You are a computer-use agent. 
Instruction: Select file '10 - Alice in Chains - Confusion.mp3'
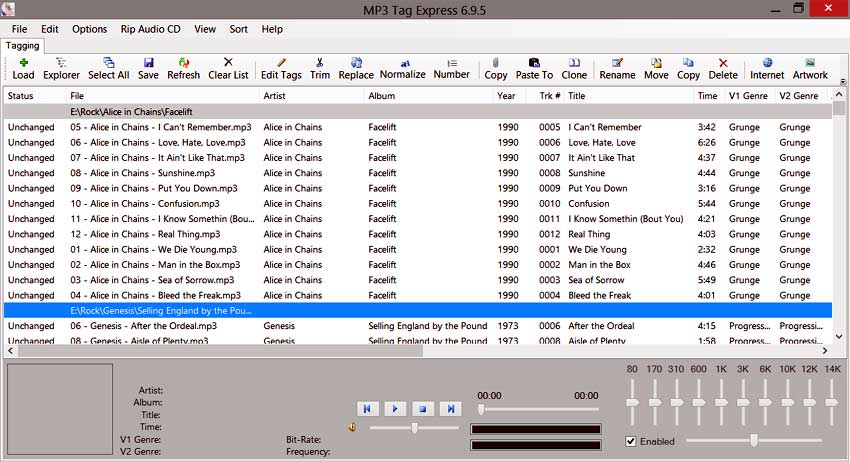[145, 204]
